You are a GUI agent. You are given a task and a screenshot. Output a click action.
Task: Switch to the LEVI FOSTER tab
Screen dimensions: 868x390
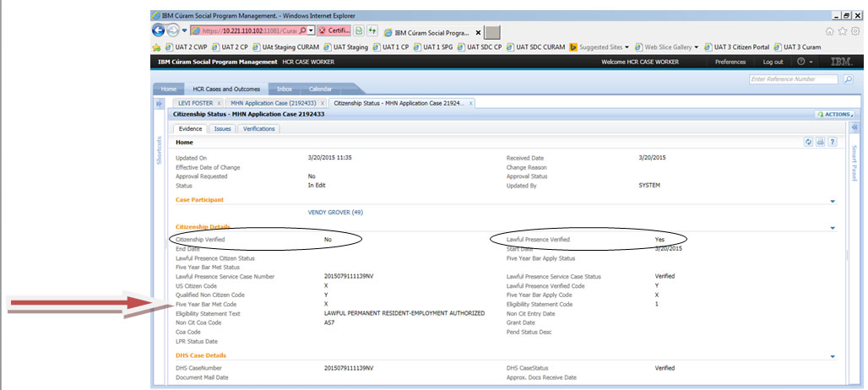(195, 103)
